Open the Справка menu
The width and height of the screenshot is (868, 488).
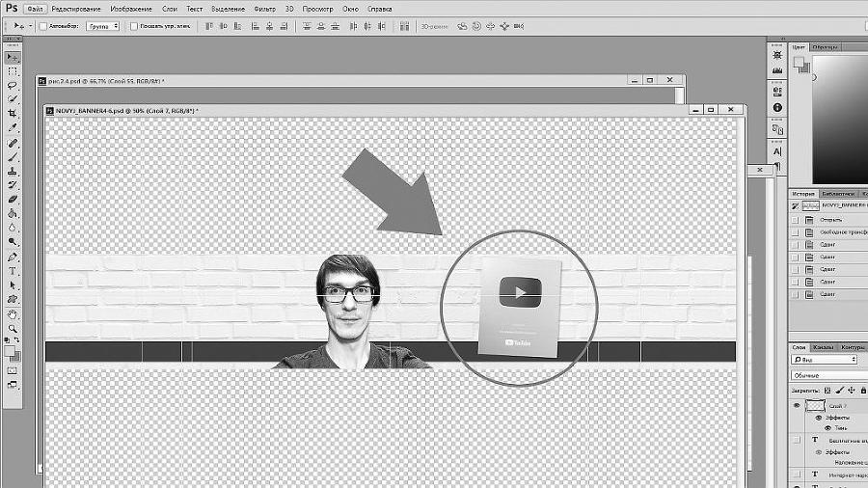tap(380, 9)
